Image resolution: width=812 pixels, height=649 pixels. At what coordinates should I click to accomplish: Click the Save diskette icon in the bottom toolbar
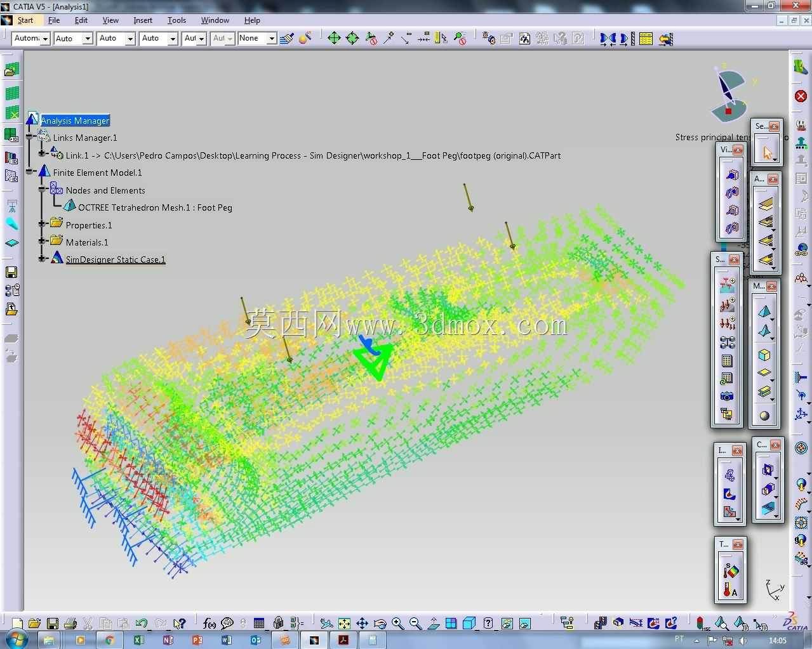53,624
